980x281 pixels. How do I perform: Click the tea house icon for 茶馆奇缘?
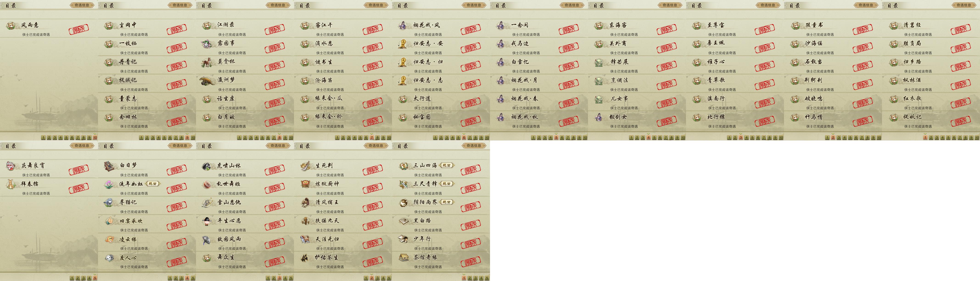[x=403, y=258]
